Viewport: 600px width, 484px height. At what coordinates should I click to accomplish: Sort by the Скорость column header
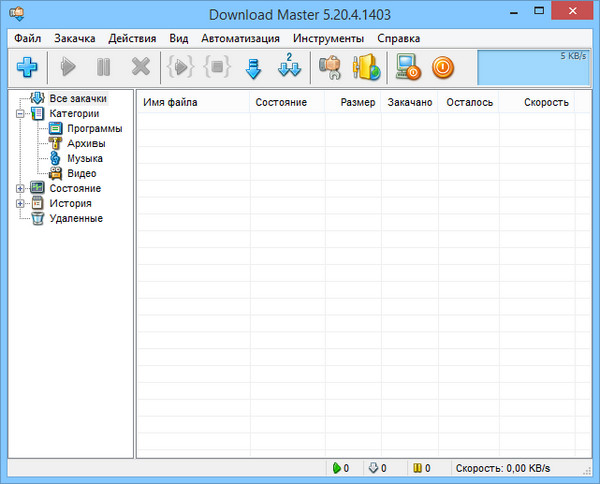click(546, 102)
